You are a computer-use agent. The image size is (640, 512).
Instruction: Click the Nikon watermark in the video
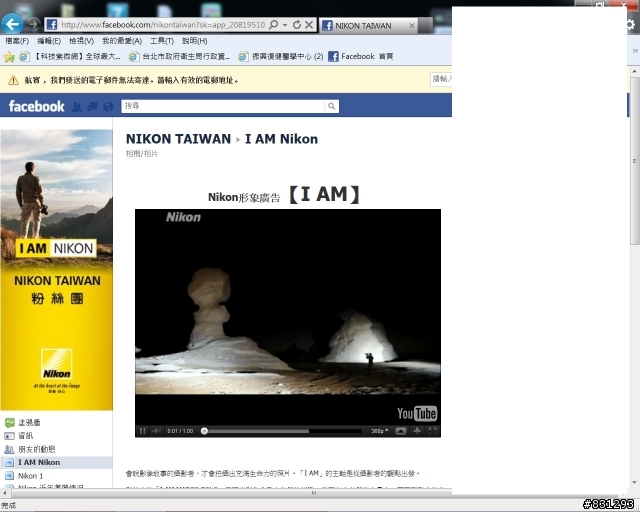183,217
